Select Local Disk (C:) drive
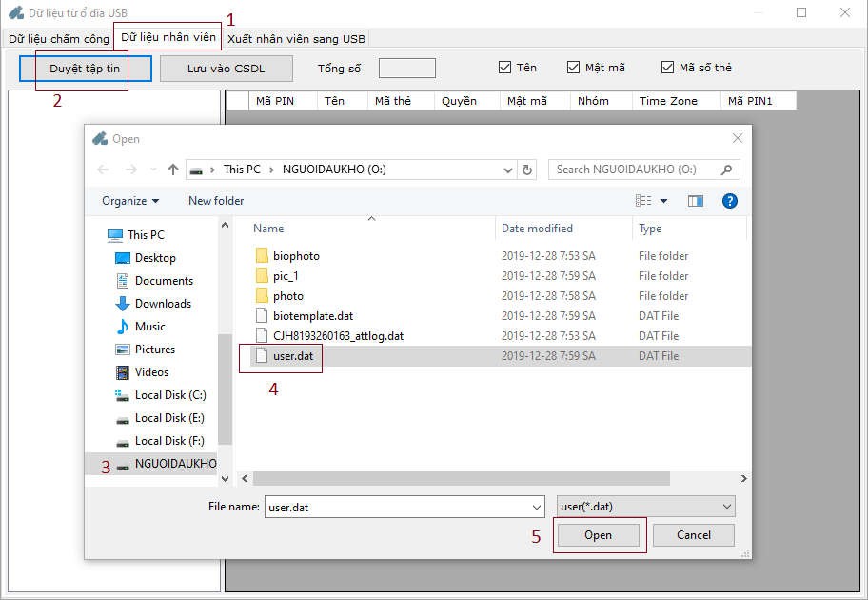 pyautogui.click(x=169, y=395)
